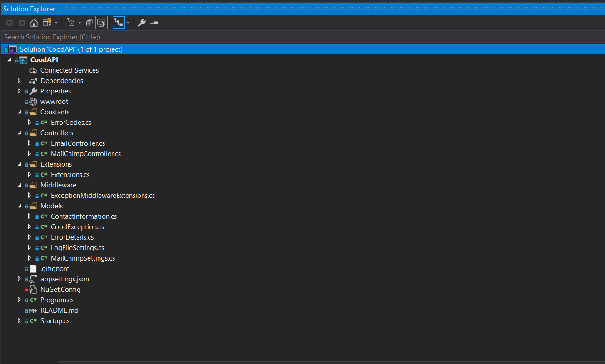Click the Controllers folder icon
This screenshot has width=605, height=364.
33,133
